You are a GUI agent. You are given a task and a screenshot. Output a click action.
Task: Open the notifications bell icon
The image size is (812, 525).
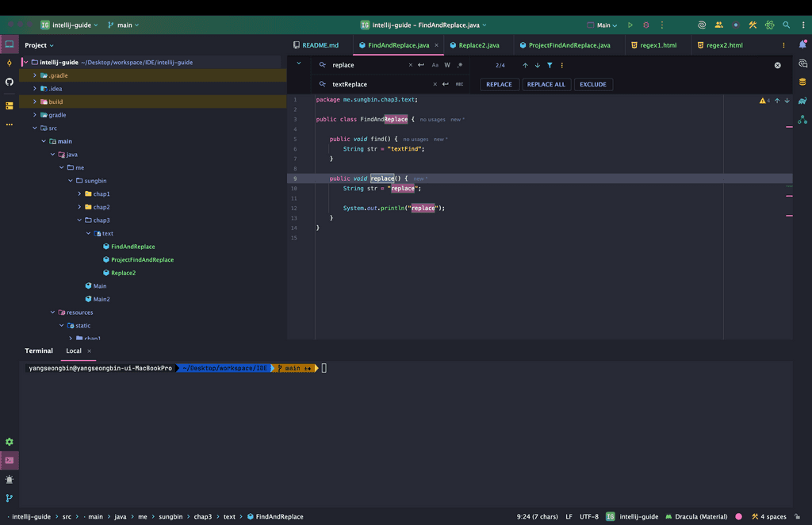tap(802, 45)
